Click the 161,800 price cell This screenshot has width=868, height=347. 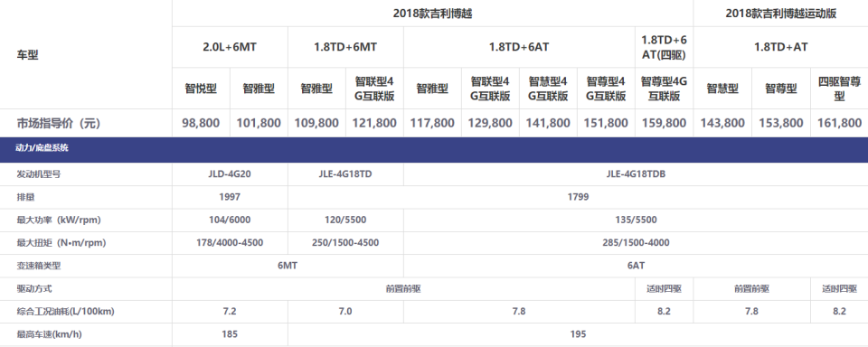pyautogui.click(x=839, y=123)
